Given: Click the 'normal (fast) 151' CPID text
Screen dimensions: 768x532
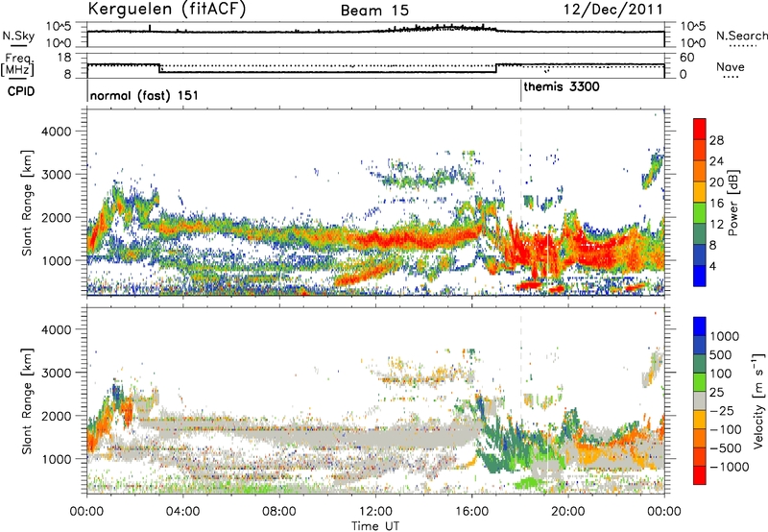Looking at the screenshot, I should [144, 95].
